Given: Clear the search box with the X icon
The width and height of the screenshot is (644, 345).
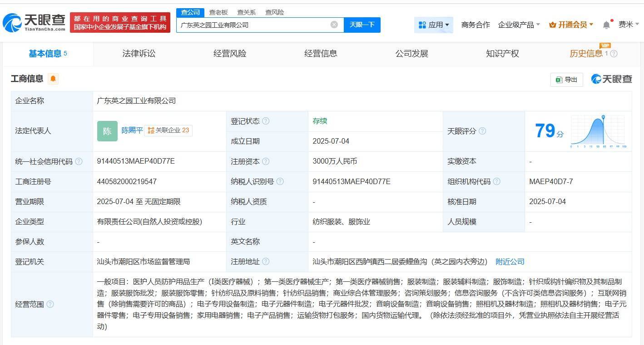Looking at the screenshot, I should click(x=334, y=25).
